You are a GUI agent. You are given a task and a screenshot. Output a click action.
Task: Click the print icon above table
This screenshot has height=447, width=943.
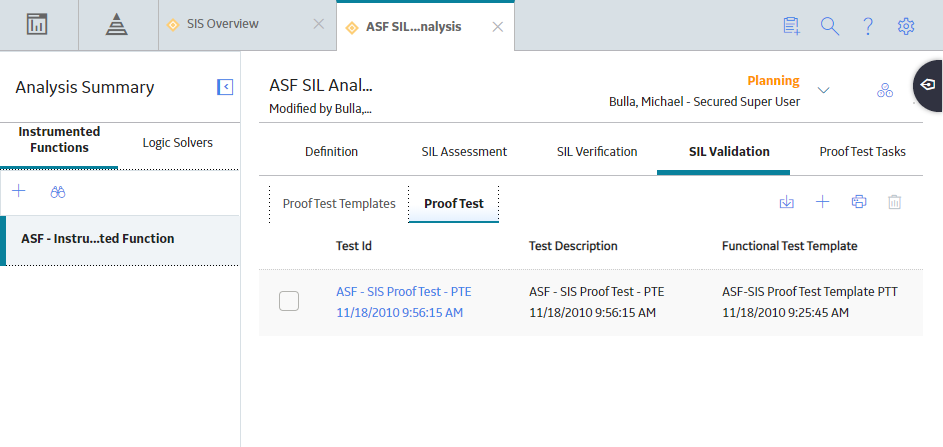pos(859,202)
